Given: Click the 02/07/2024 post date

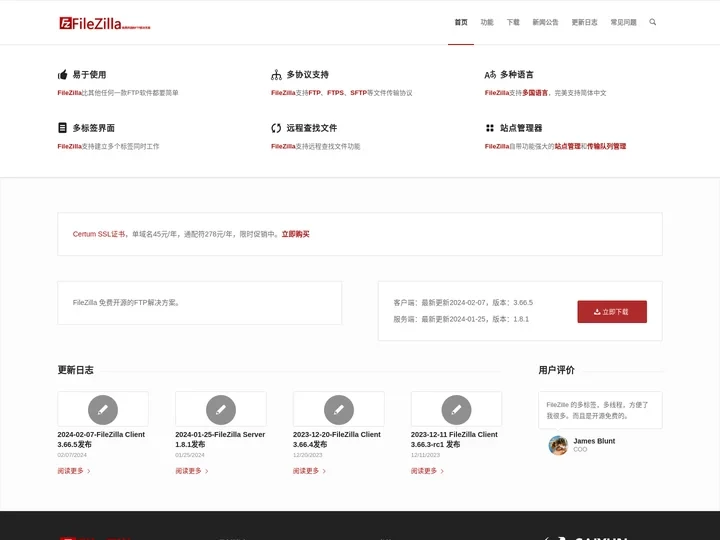Looking at the screenshot, I should [x=72, y=455].
